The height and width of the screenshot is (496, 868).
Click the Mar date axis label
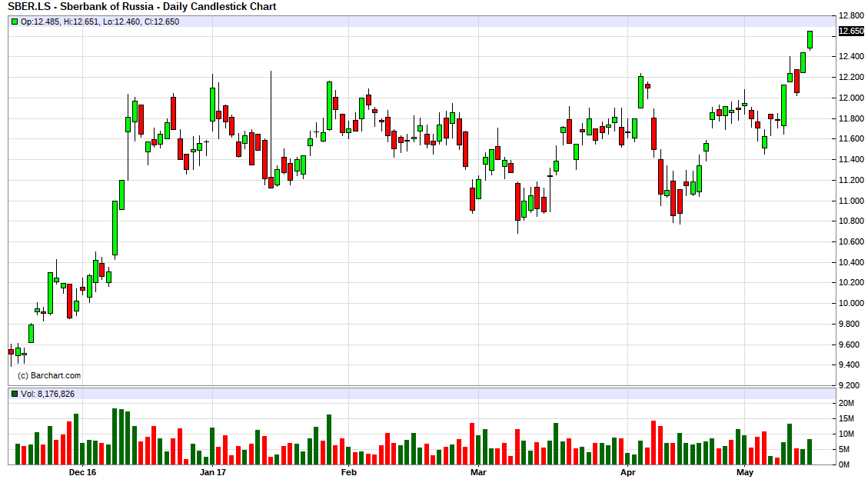(478, 472)
